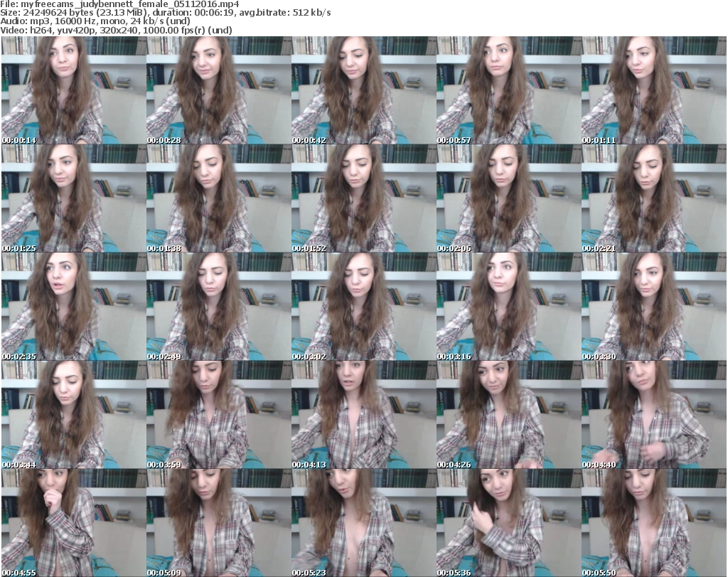Open the thumbnail labeled 00:03:30
The height and width of the screenshot is (577, 728).
point(654,307)
